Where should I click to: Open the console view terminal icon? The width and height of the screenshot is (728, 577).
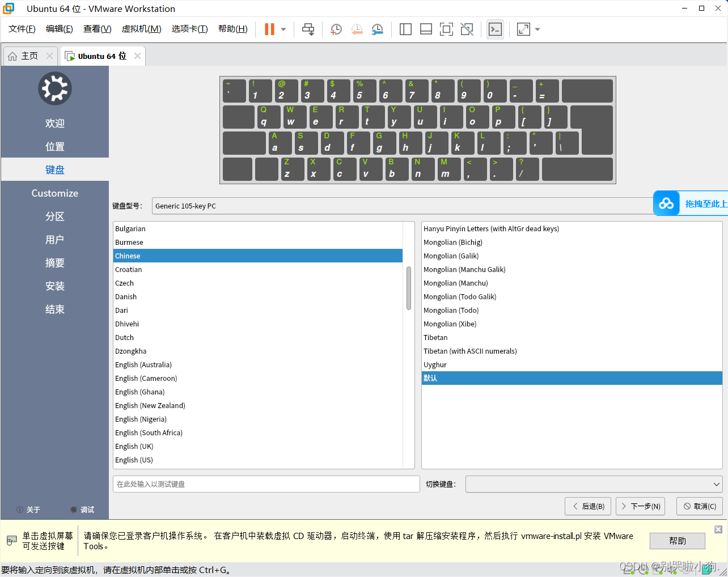[495, 29]
